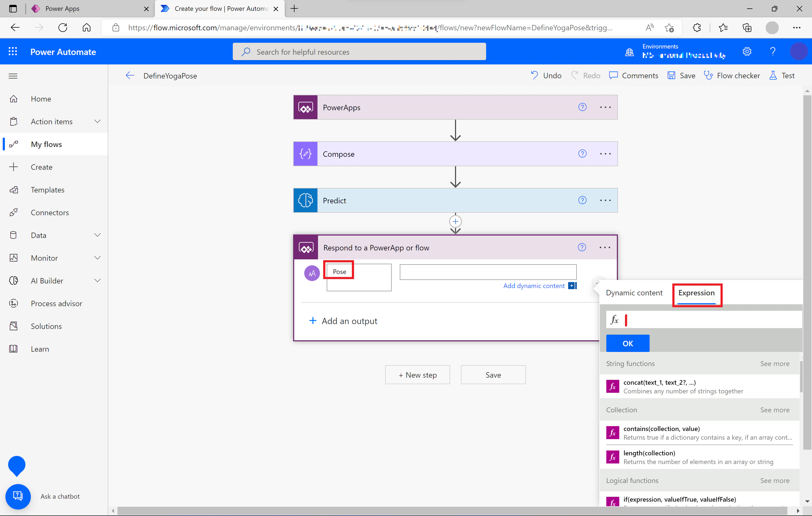The image size is (812, 516).
Task: Click the fx expression input field
Action: coord(704,320)
